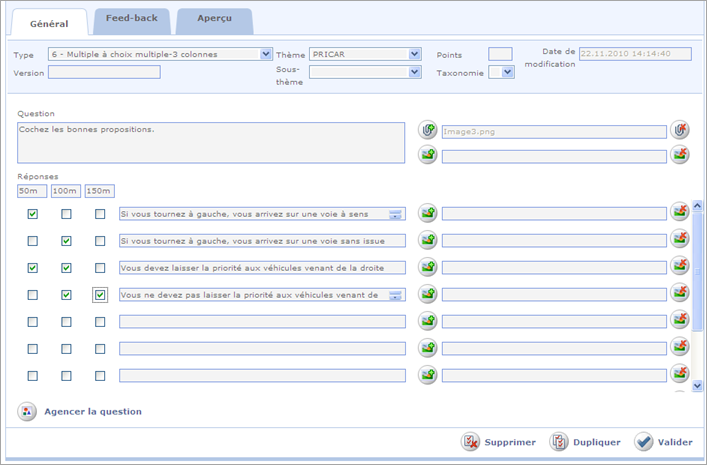Open the Aperçu tab
Image resolution: width=707 pixels, height=465 pixels.
click(x=214, y=19)
